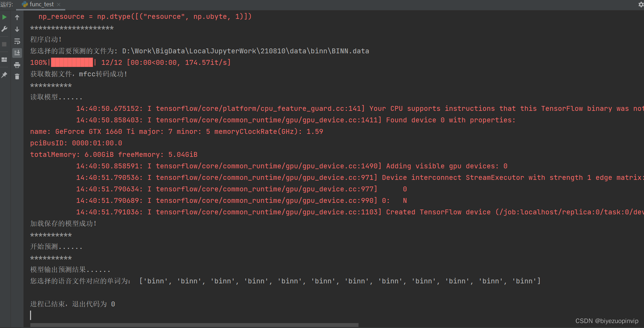Click the mfcc转码成功 message line
Image resolution: width=644 pixels, height=328 pixels.
(79, 74)
